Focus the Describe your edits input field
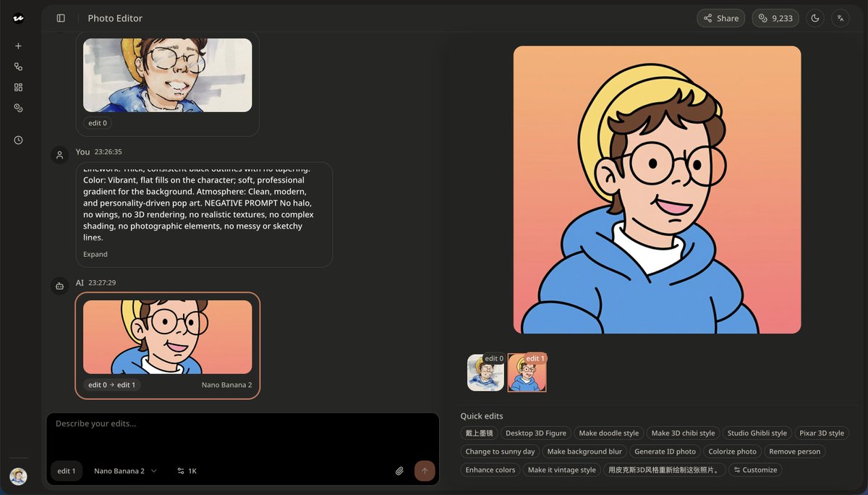Screen dimensions: 868x495 pos(243,434)
